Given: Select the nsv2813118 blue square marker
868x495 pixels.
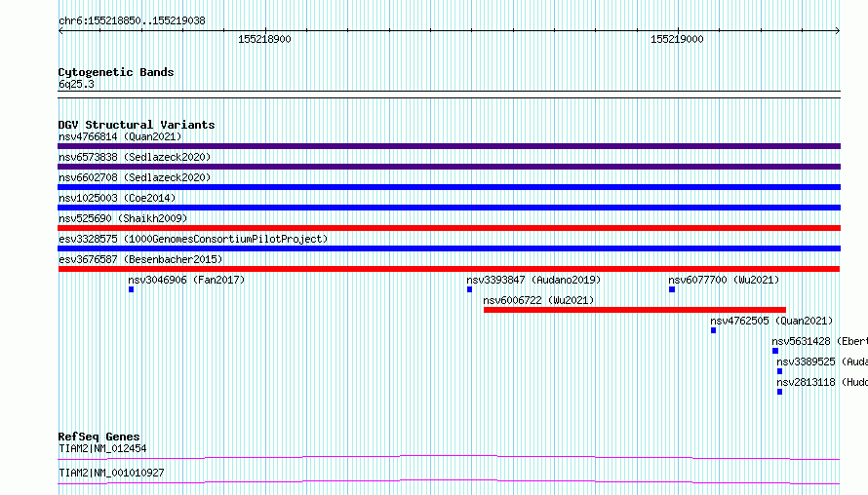Looking at the screenshot, I should pos(780,392).
